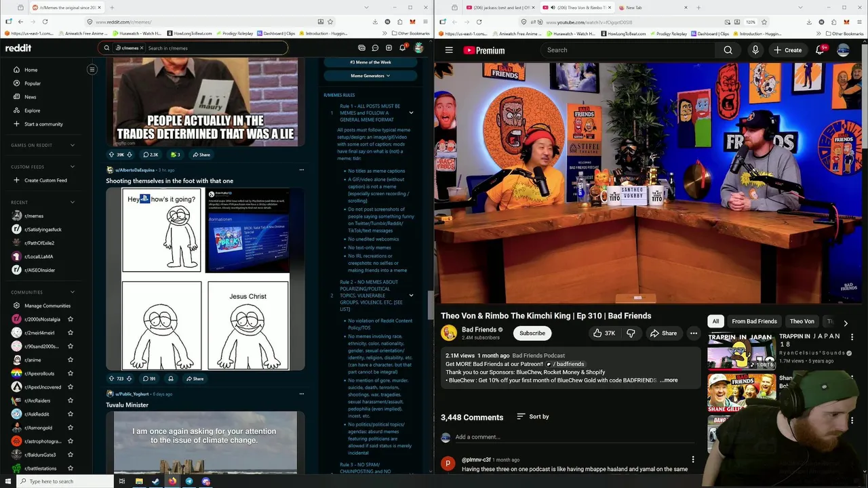Click Reddit advertise icon in header
Image resolution: width=868 pixels, height=488 pixels.
[361, 48]
